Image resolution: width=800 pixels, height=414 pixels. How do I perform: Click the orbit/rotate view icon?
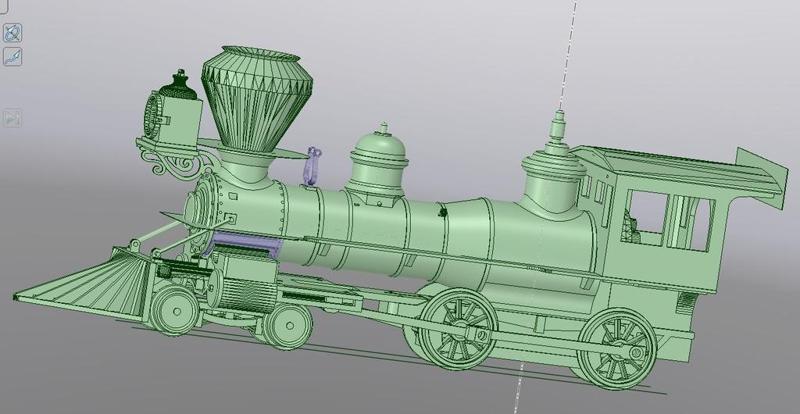(x=12, y=33)
